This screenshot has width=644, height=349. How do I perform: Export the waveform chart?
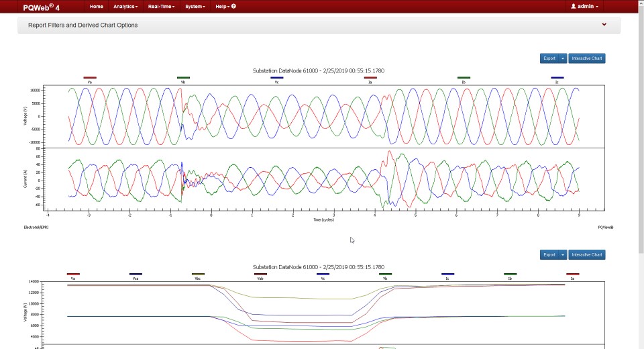(x=549, y=58)
